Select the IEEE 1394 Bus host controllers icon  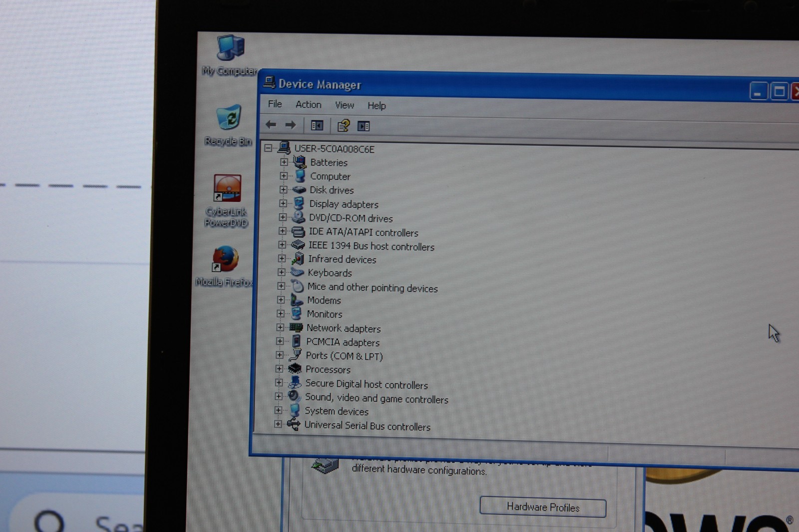click(298, 245)
